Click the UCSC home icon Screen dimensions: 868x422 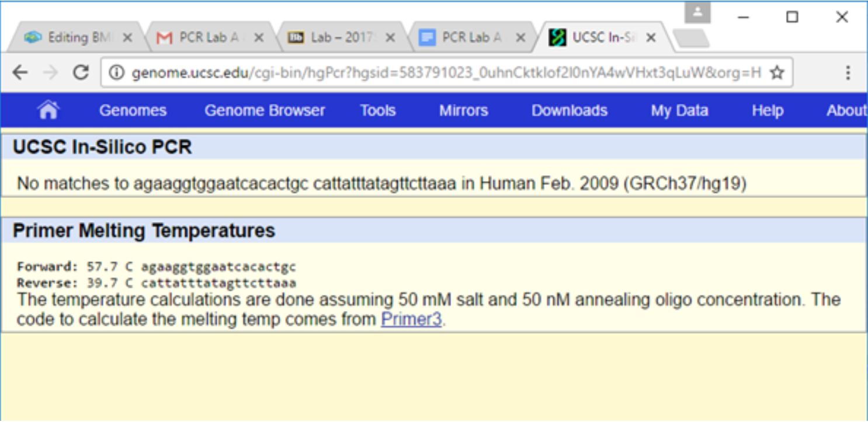click(x=48, y=110)
